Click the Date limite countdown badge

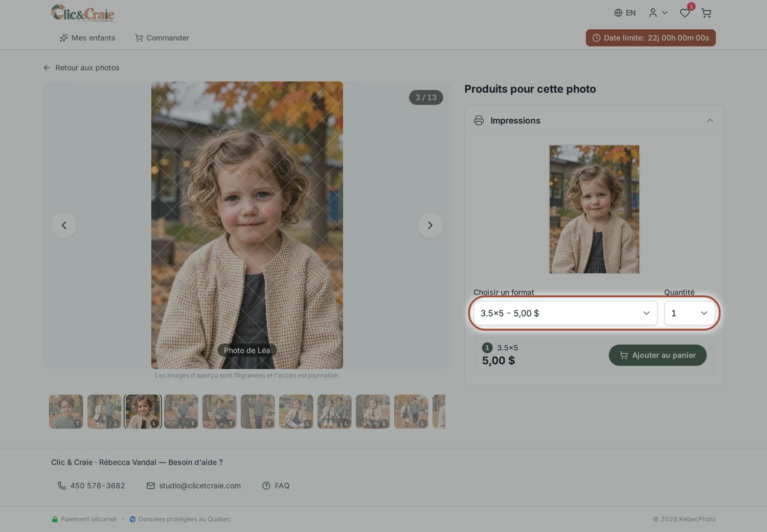(x=651, y=38)
